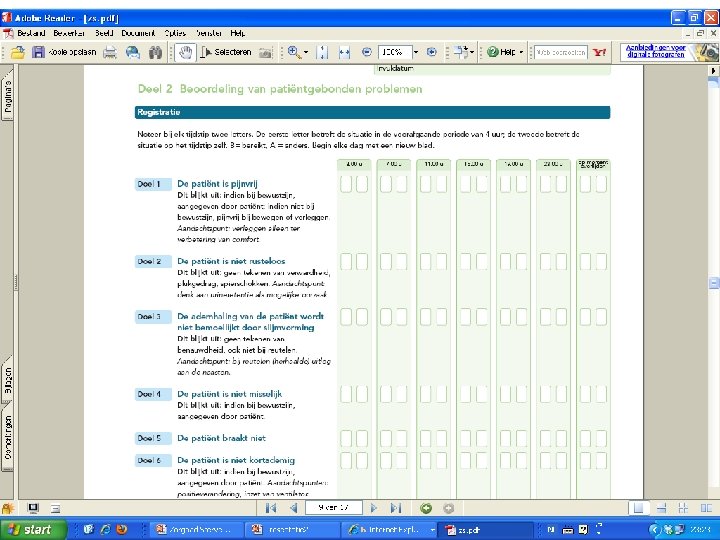Open the Opmerkingen side panel tab
Screen dimensions: 720x540
coord(7,438)
